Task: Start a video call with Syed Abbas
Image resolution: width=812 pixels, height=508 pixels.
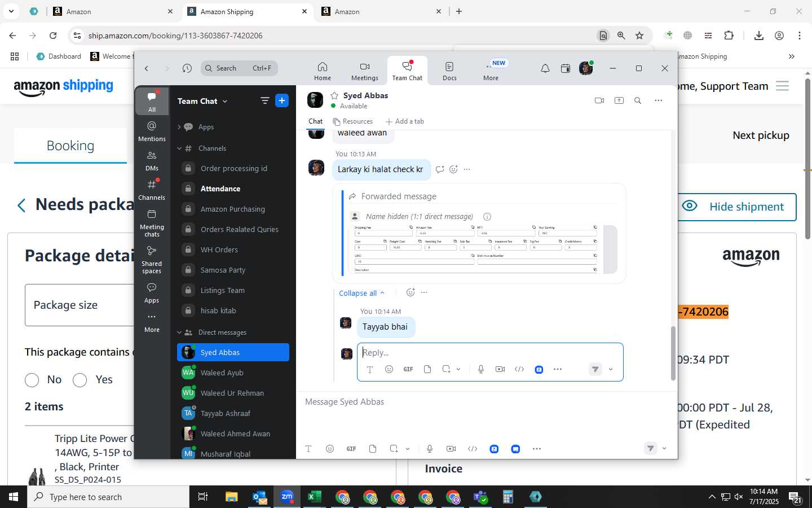Action: (x=599, y=100)
